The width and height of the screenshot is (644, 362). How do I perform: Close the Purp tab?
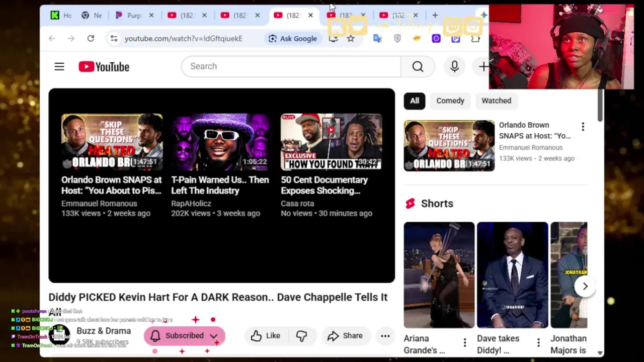point(151,15)
